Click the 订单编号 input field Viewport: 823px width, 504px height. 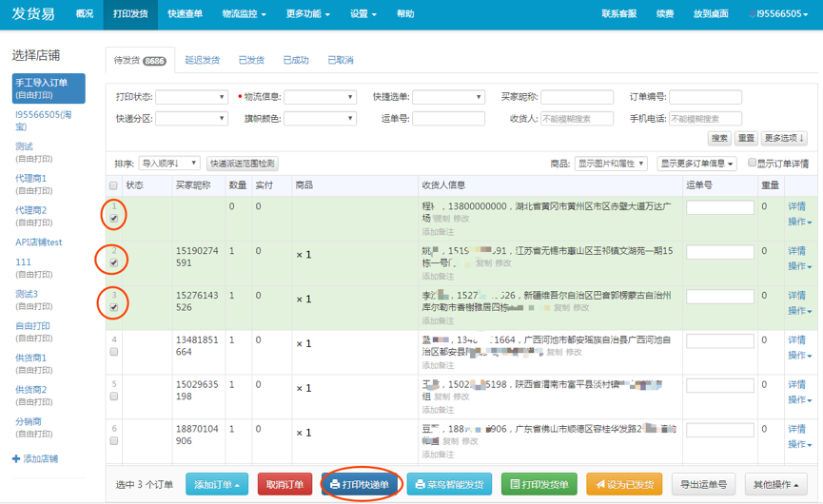(x=705, y=97)
